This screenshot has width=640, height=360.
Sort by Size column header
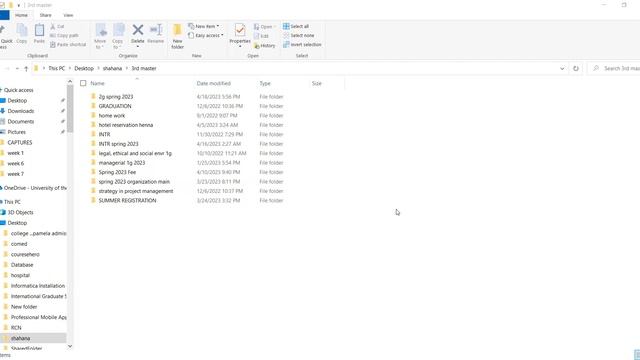pyautogui.click(x=317, y=83)
